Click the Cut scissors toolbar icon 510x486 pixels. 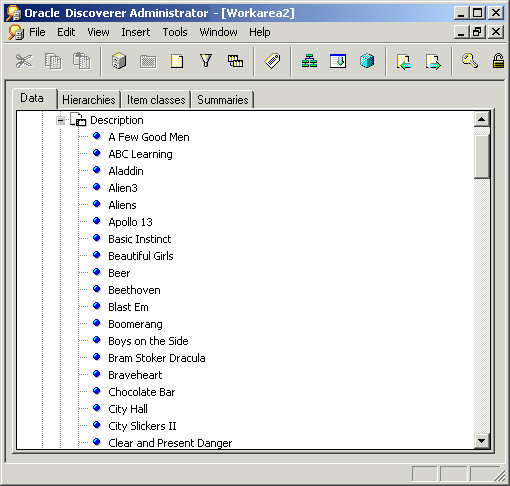24,61
